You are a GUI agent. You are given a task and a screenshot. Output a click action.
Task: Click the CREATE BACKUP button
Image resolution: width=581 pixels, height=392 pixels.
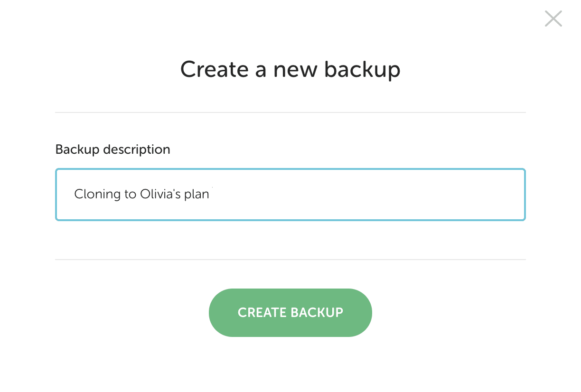[290, 312]
